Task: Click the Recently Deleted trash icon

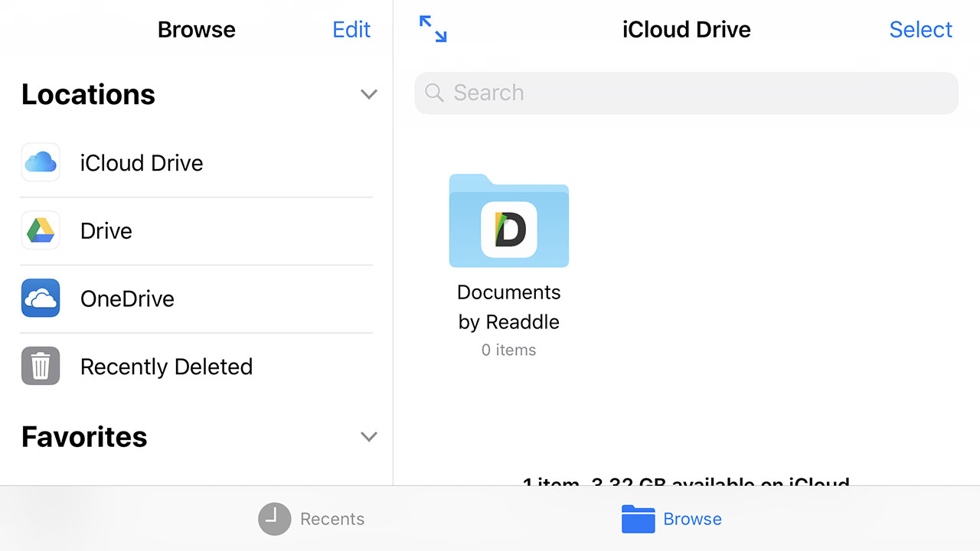Action: (40, 366)
